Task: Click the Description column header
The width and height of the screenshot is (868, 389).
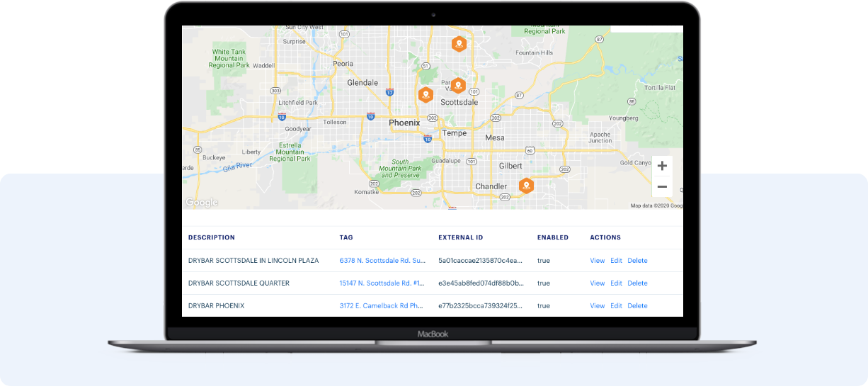Action: 212,237
